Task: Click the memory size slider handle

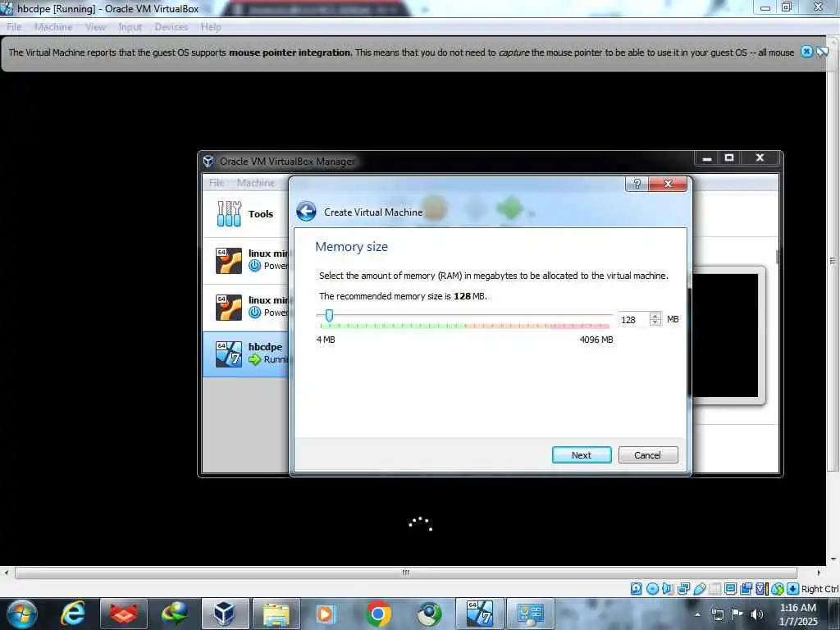Action: (330, 316)
